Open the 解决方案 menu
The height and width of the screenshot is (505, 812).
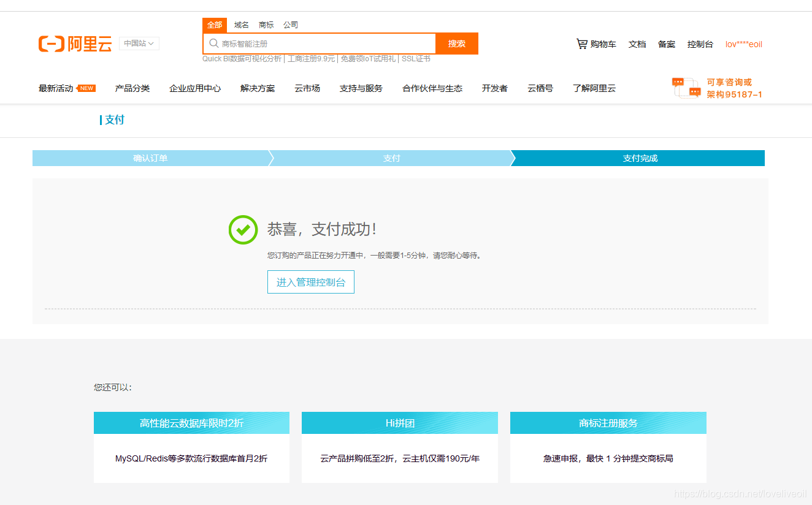pos(258,88)
